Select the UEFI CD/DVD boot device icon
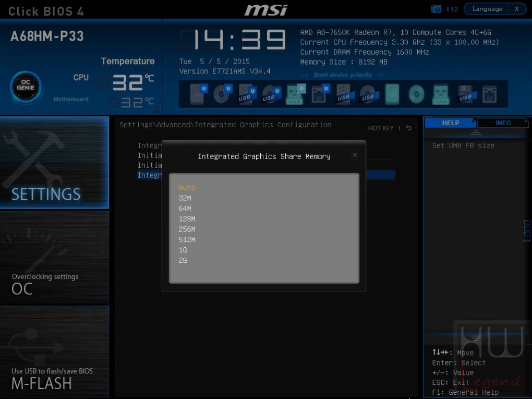Screen dimensions: 532x399 223,94
